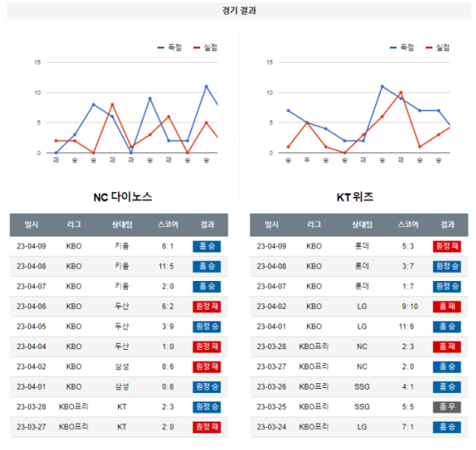This screenshot has height=450, width=476.
Task: Click 삼성 opponent on NC 23-04-02 row
Action: pos(121,367)
